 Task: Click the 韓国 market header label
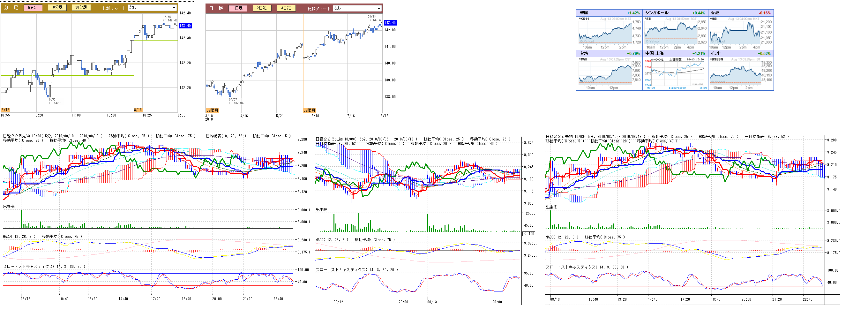[x=584, y=13]
